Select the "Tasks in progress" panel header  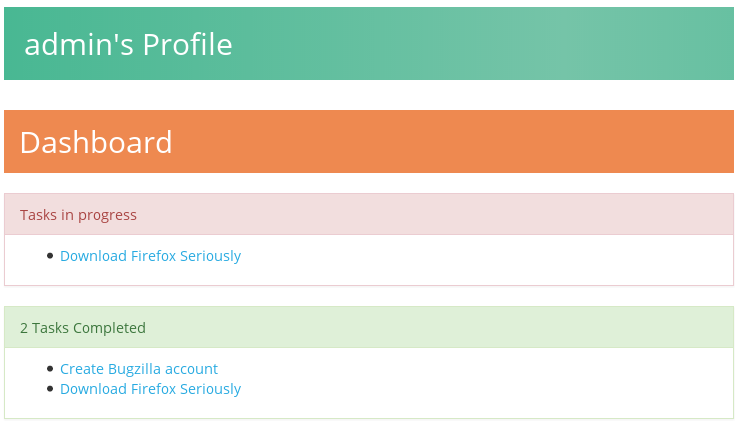pos(369,214)
